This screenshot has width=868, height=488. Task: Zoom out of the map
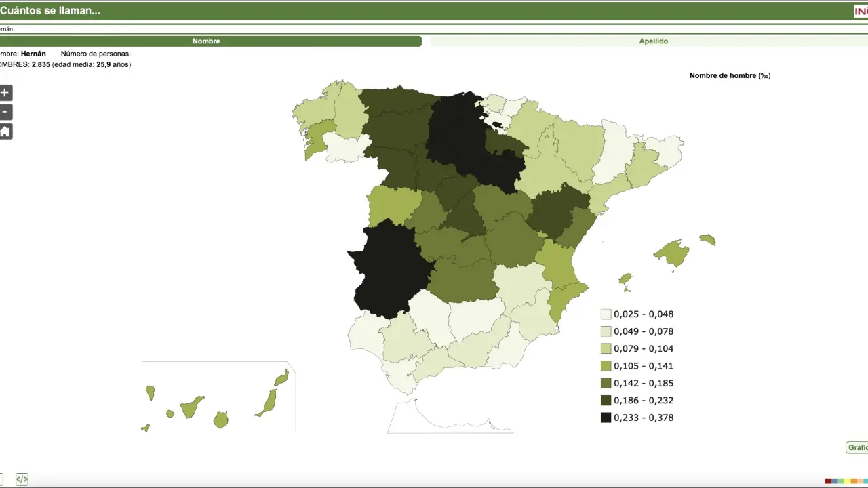[5, 112]
